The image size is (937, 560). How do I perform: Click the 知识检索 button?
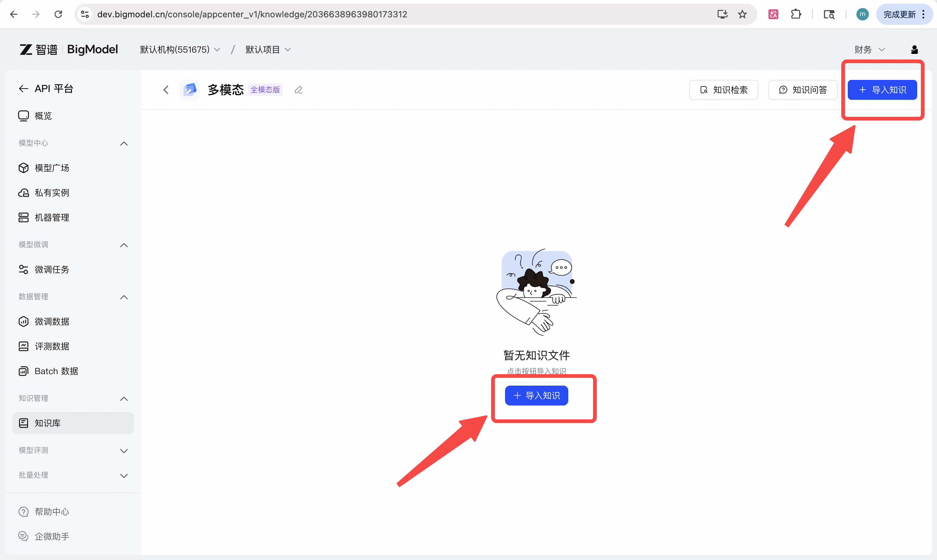pos(723,90)
